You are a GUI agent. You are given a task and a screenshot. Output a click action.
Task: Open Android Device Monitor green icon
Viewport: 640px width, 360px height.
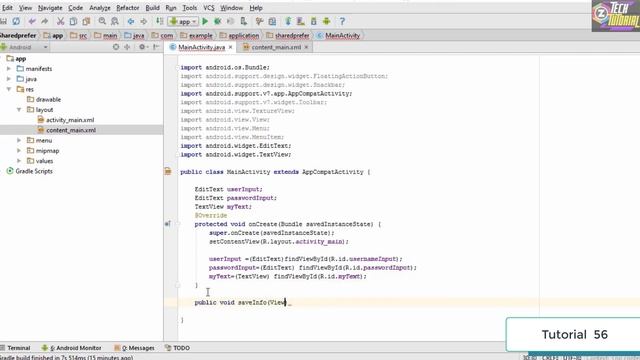click(327, 21)
